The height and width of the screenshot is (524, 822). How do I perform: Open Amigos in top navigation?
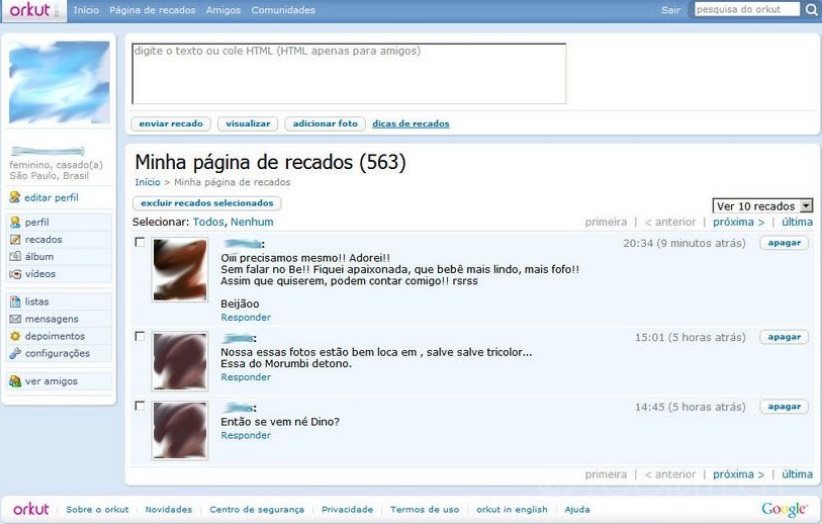(223, 10)
